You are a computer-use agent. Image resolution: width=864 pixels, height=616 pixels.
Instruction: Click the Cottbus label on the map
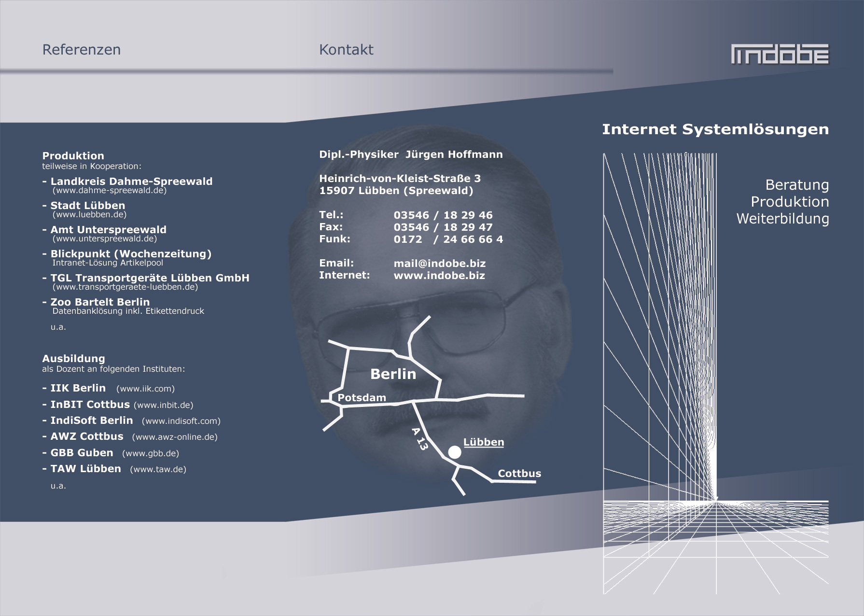tap(519, 474)
